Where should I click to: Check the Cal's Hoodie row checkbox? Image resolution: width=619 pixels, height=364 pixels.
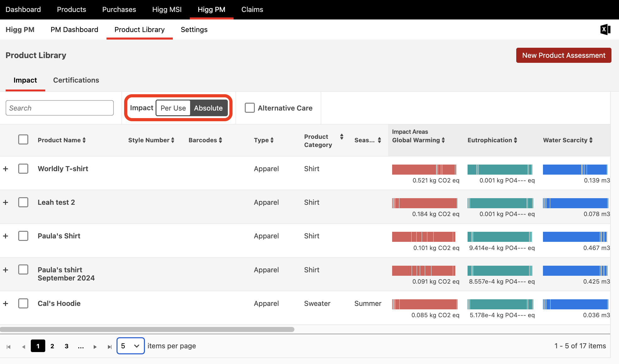pos(23,303)
